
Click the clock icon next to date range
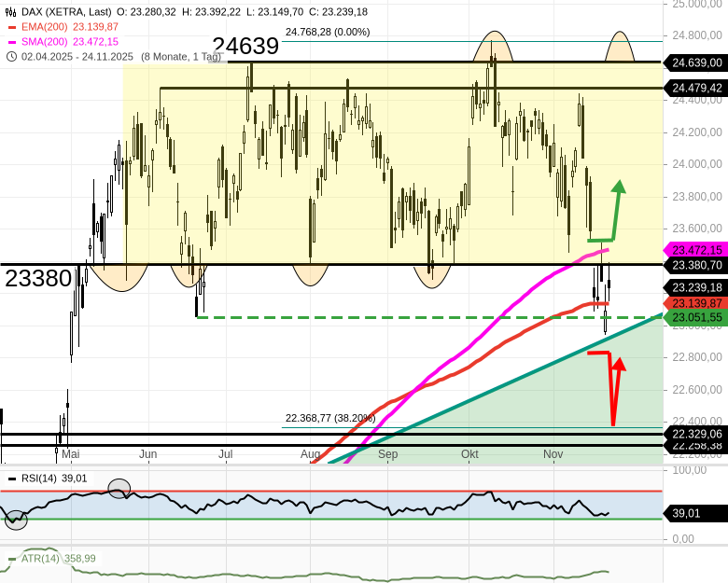pos(12,56)
